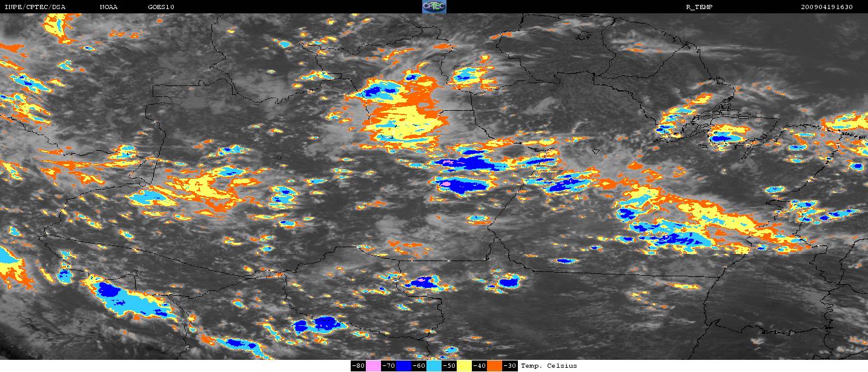
Task: Click the NOAA label in header
Action: coord(109,7)
